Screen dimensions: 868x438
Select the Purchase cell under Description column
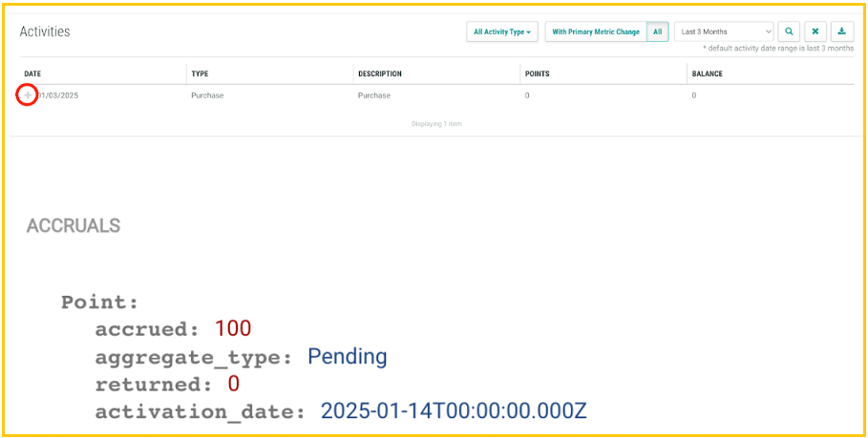coord(373,95)
